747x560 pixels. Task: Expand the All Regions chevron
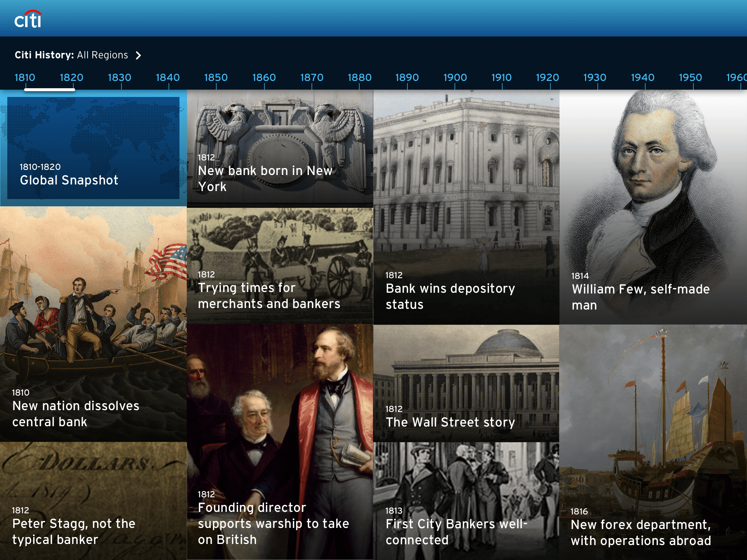pos(138,55)
